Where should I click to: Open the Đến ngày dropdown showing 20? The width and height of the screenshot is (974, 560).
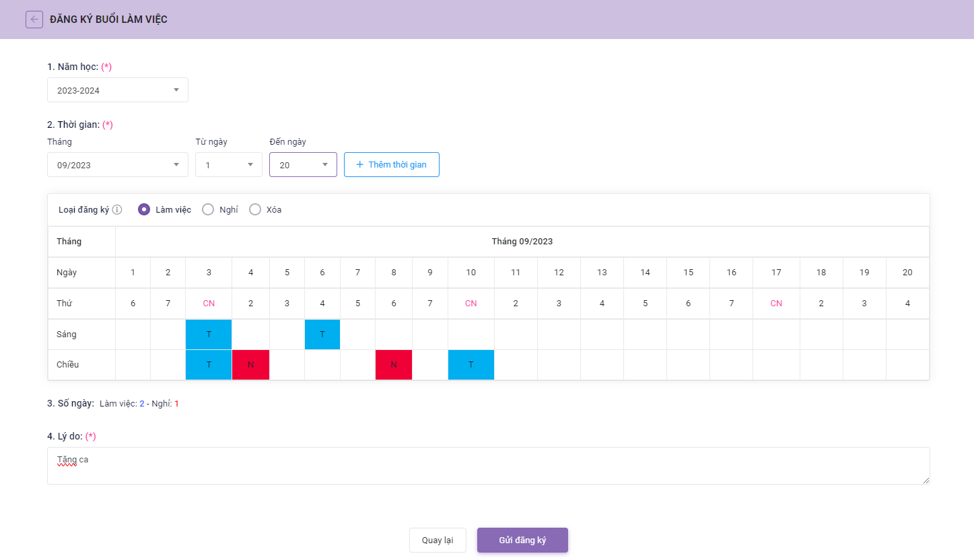point(303,165)
